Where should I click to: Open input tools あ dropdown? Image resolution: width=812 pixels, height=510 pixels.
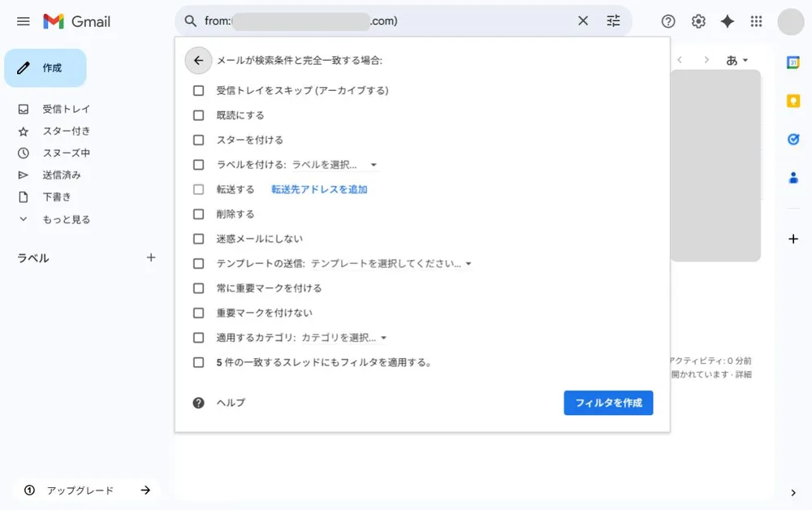(737, 61)
